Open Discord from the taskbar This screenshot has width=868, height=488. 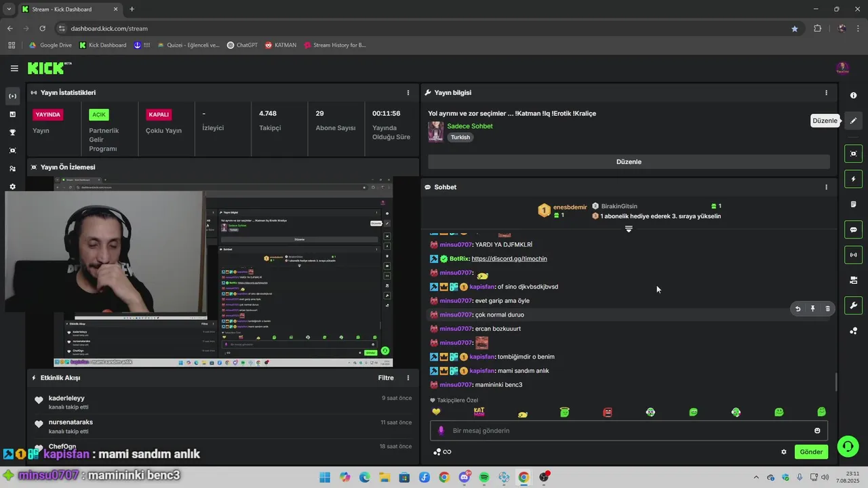465,477
